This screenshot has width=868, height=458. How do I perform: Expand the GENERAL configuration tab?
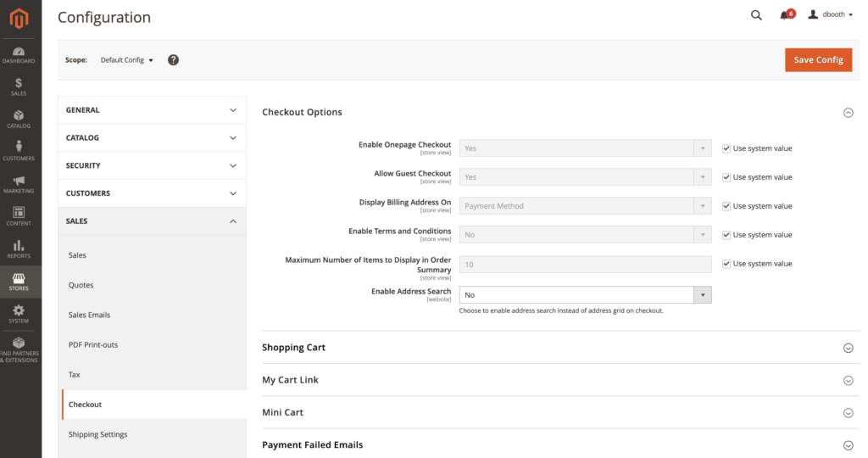click(x=152, y=110)
